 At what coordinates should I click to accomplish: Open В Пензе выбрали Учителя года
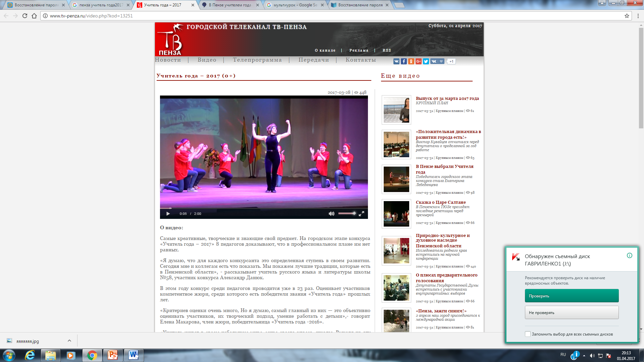pos(444,169)
